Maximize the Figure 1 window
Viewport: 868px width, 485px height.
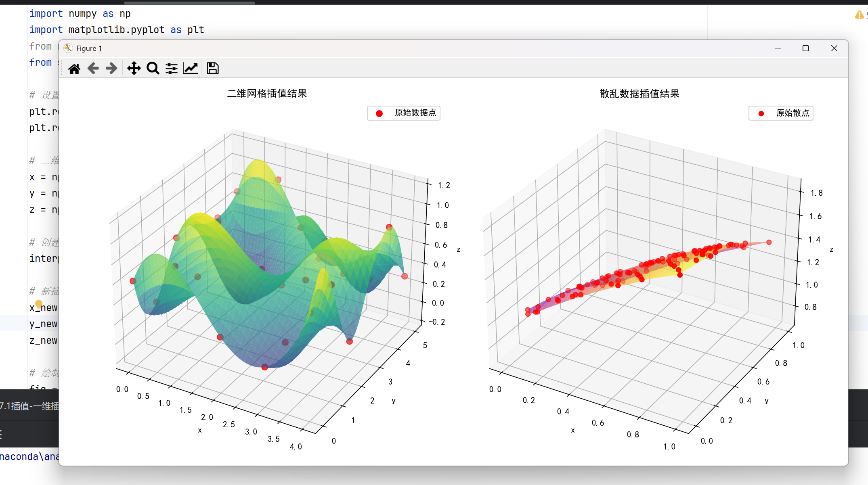coord(805,48)
